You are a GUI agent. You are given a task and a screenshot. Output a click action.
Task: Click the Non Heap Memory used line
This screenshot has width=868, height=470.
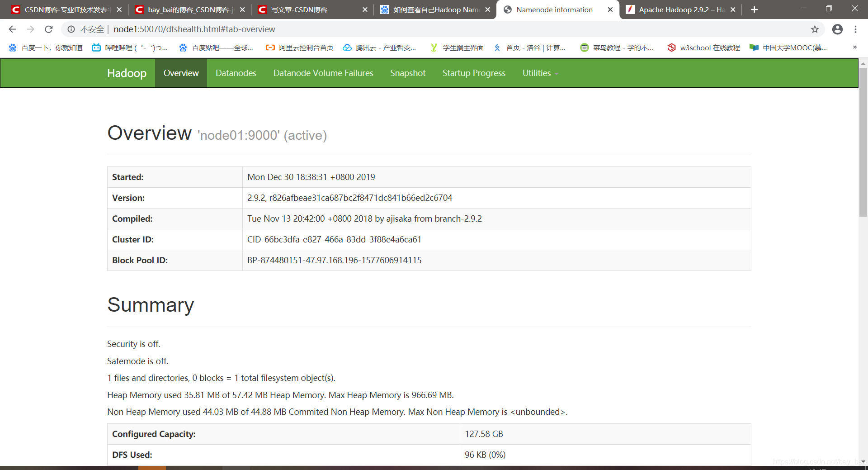click(337, 412)
